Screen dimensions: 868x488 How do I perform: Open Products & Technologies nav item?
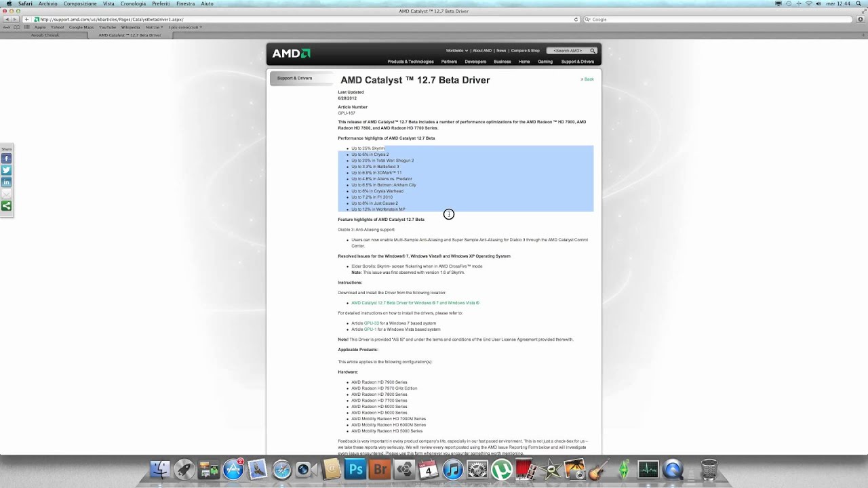point(410,62)
